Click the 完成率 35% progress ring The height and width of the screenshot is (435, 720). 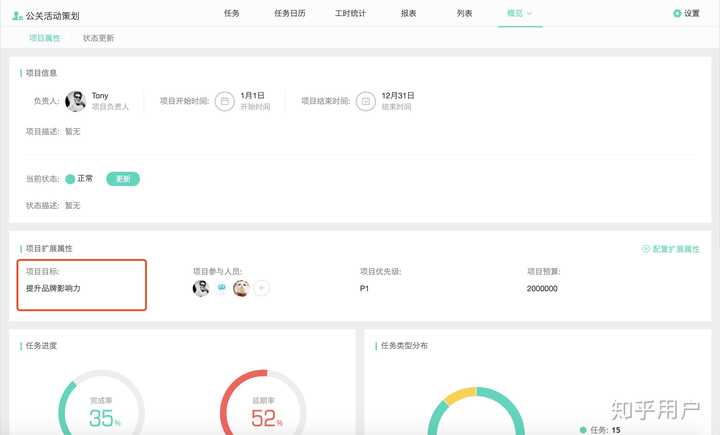click(101, 403)
